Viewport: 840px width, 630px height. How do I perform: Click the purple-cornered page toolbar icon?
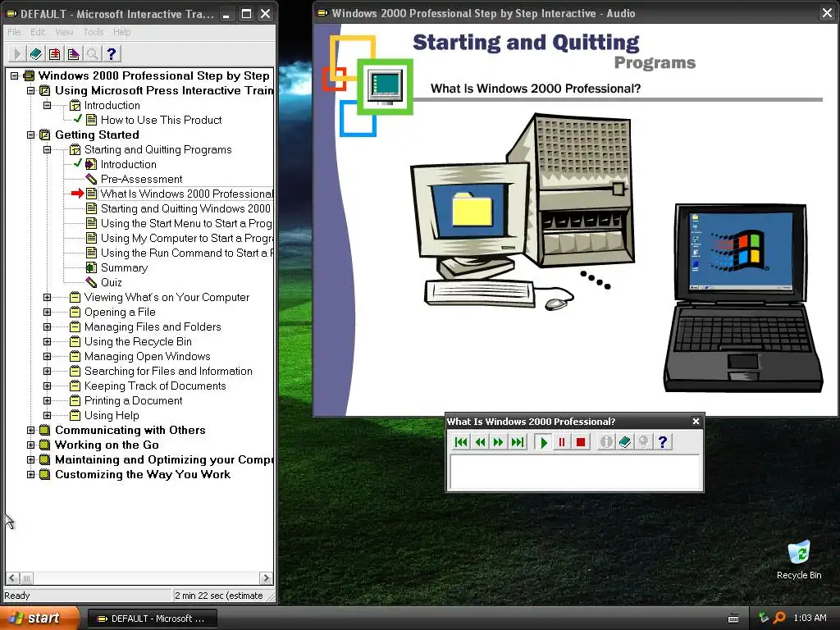pyautogui.click(x=73, y=53)
